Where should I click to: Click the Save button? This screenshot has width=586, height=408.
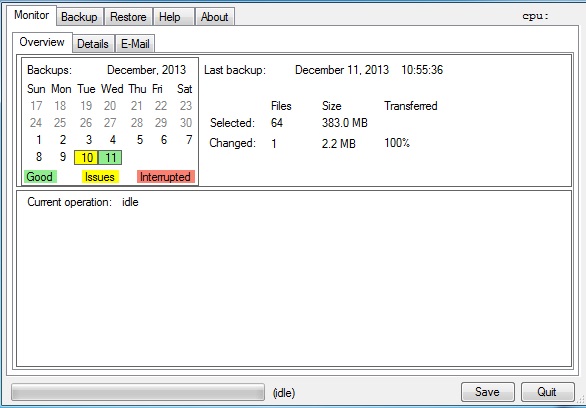tap(487, 392)
